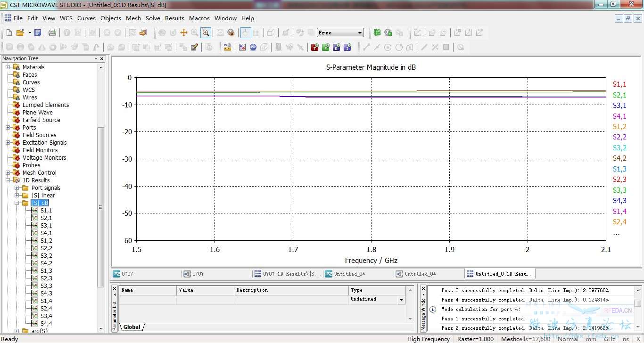Click the Value column header in parameter list
The width and height of the screenshot is (644, 343).
coord(205,290)
